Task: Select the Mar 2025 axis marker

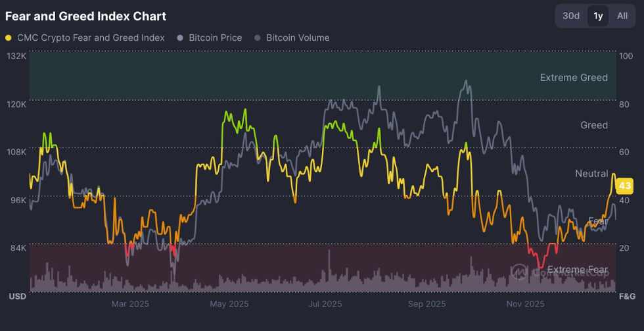Action: click(130, 303)
